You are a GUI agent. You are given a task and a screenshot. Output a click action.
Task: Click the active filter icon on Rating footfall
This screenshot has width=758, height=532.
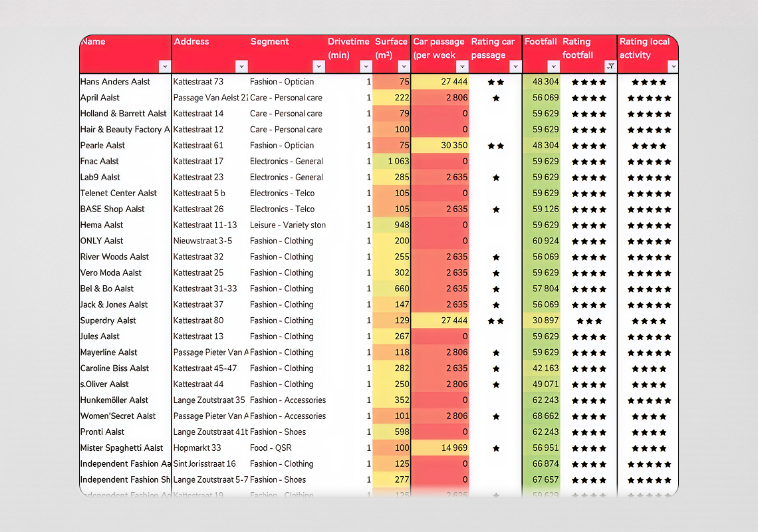(610, 66)
